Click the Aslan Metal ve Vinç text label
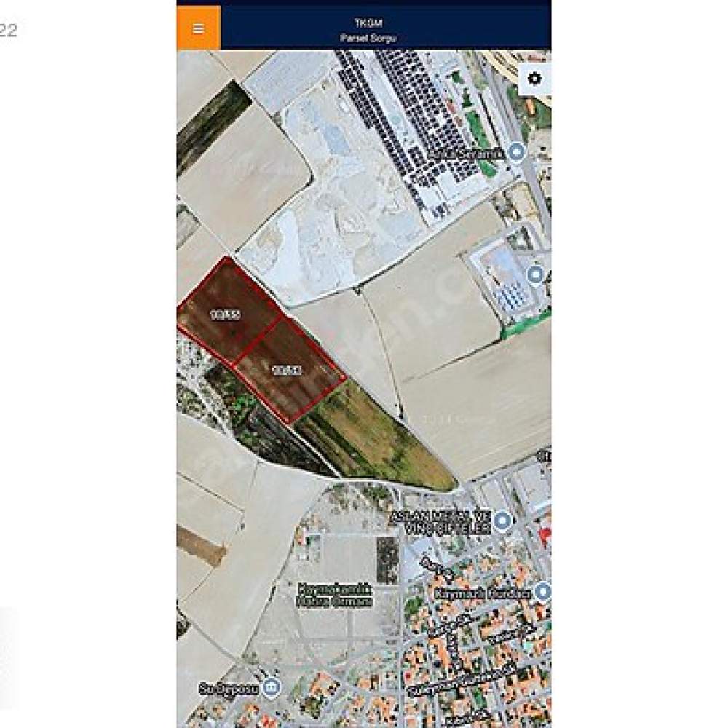 pyautogui.click(x=440, y=522)
